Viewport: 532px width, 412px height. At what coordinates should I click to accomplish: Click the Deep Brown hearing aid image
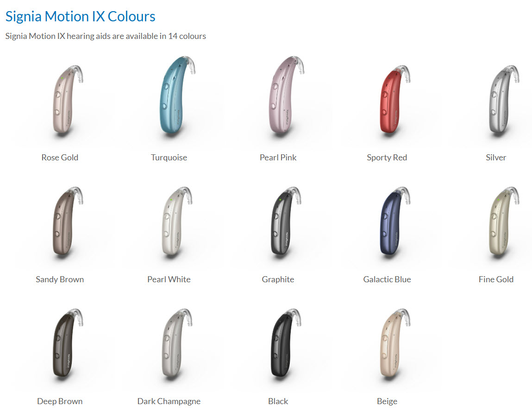(67, 344)
